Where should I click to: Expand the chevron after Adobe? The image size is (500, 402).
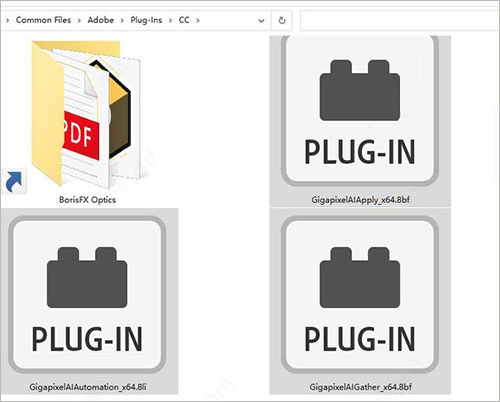(x=122, y=21)
